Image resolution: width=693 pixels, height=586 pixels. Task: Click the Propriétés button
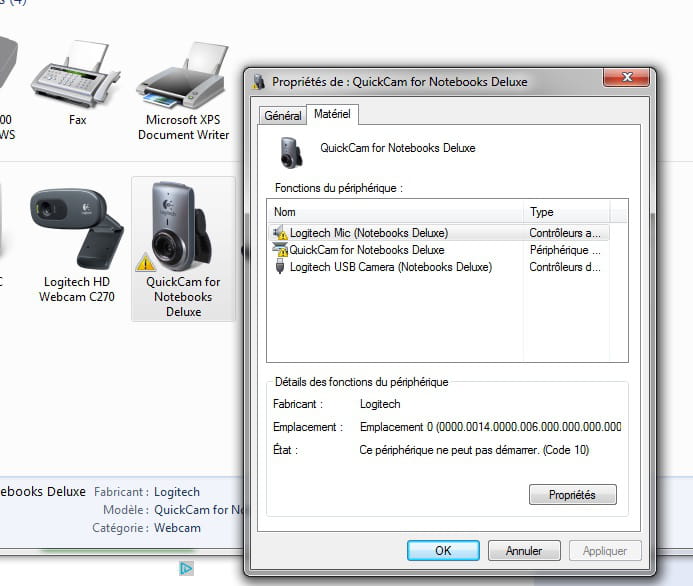[x=572, y=495]
